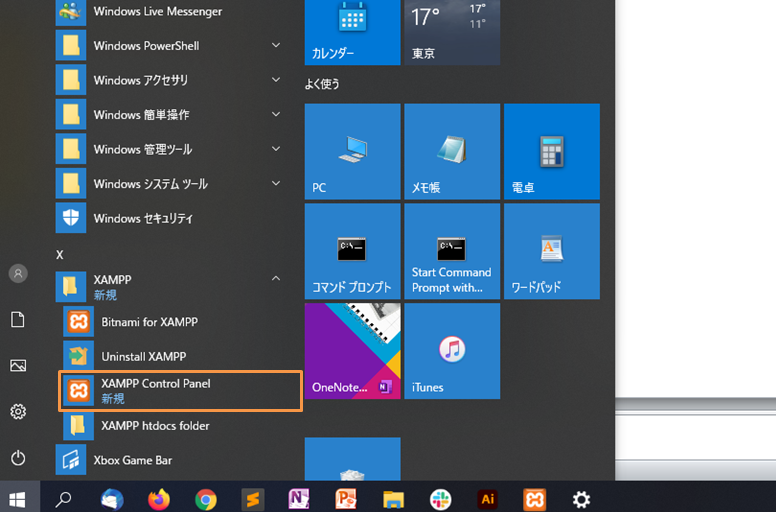Click the よく使う group heading
The height and width of the screenshot is (512, 776).
(322, 84)
